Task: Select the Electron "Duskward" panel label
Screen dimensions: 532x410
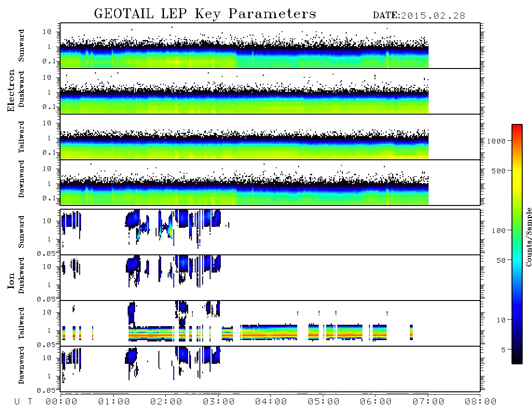Action: point(21,89)
